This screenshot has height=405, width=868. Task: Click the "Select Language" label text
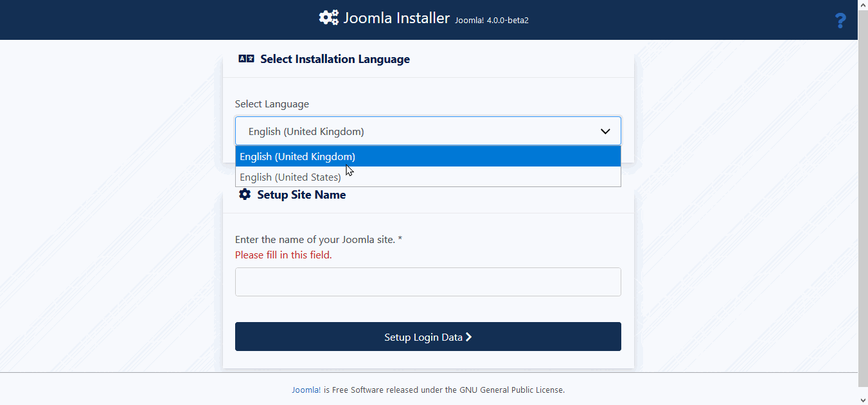point(272,104)
